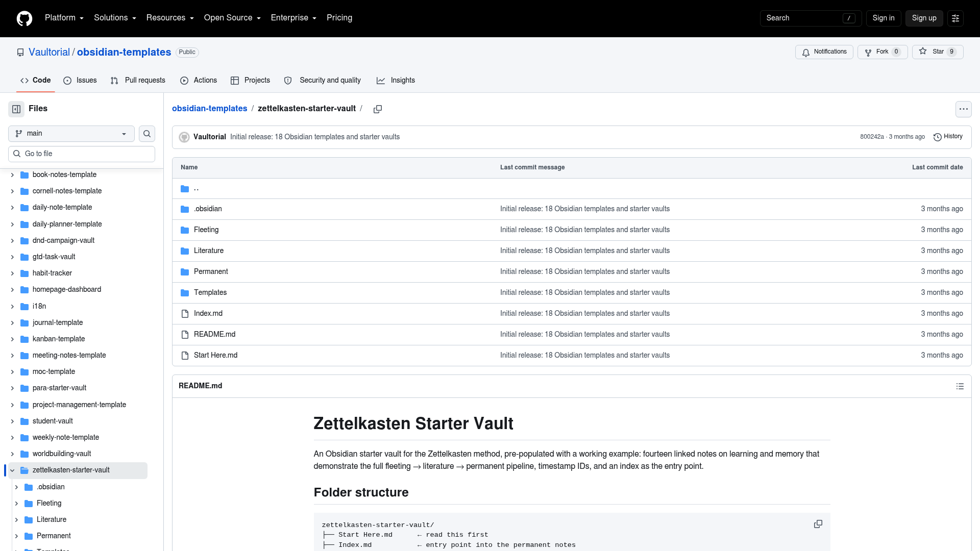
Task: Click the Index.md file icon
Action: point(185,314)
